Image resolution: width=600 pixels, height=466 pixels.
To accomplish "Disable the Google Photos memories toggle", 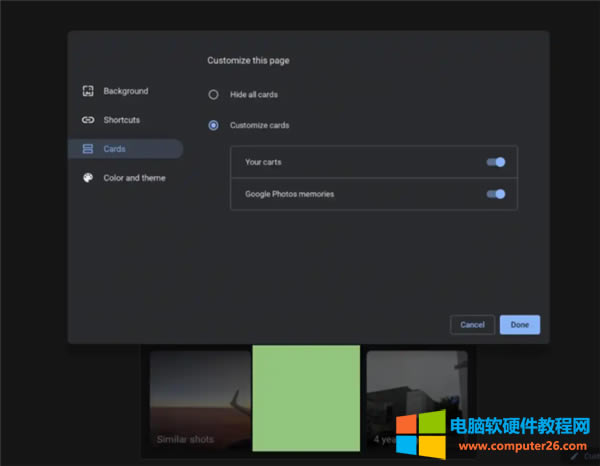I will pos(495,194).
